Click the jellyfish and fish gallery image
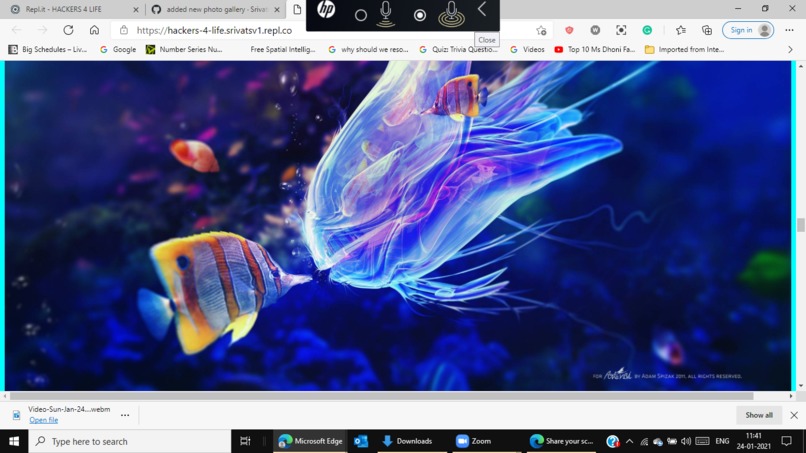Viewport: 806px width, 453px height. tap(398, 226)
